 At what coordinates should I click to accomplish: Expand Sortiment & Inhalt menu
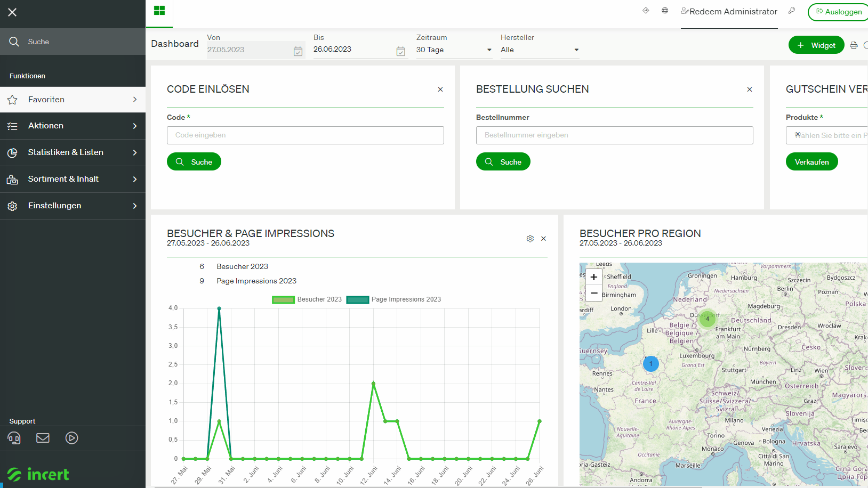click(x=73, y=179)
